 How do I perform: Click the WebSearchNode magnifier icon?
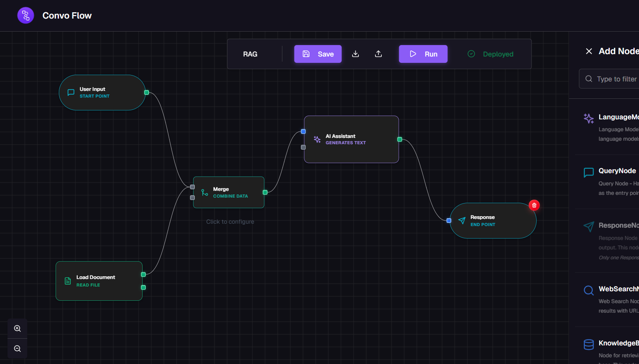point(588,290)
